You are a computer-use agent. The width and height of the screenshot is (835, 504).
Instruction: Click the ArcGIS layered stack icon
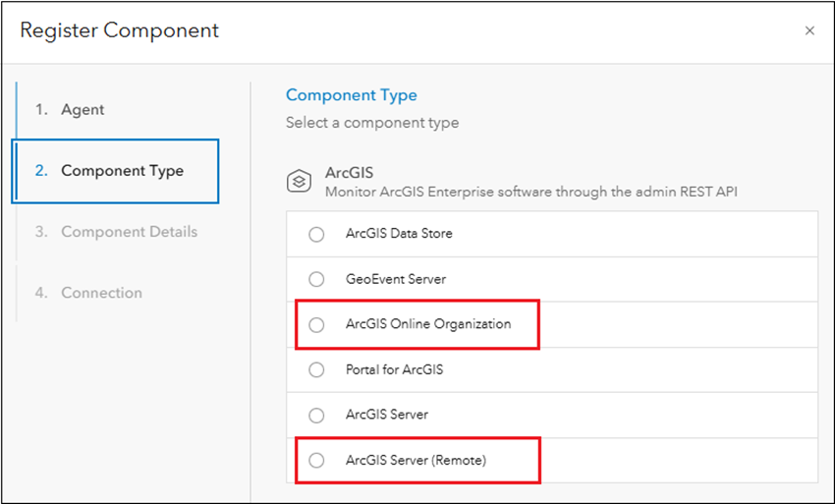[299, 181]
